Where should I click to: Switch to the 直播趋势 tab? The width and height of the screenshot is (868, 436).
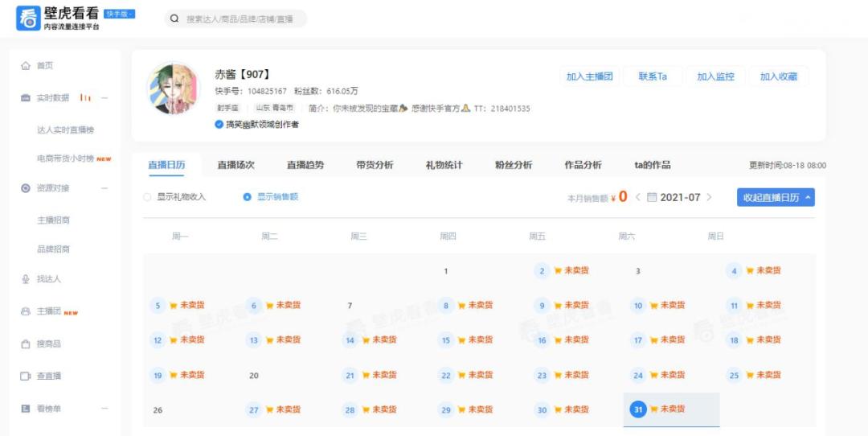tap(305, 165)
